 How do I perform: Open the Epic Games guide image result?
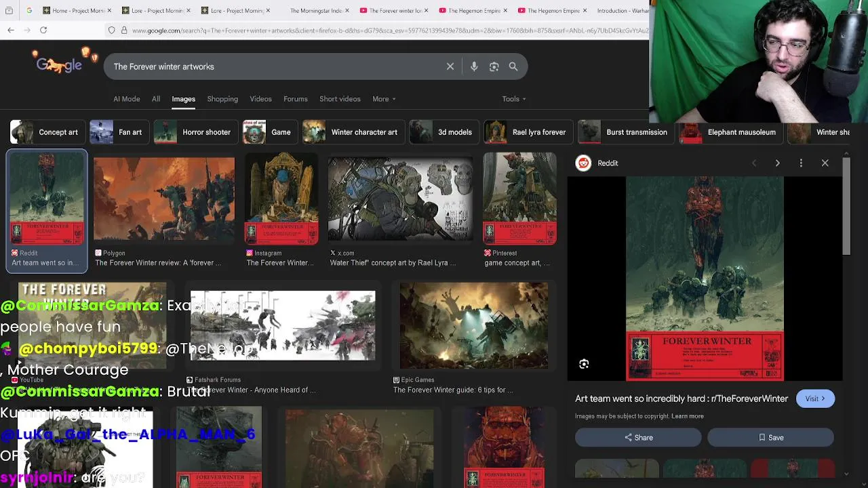click(474, 326)
